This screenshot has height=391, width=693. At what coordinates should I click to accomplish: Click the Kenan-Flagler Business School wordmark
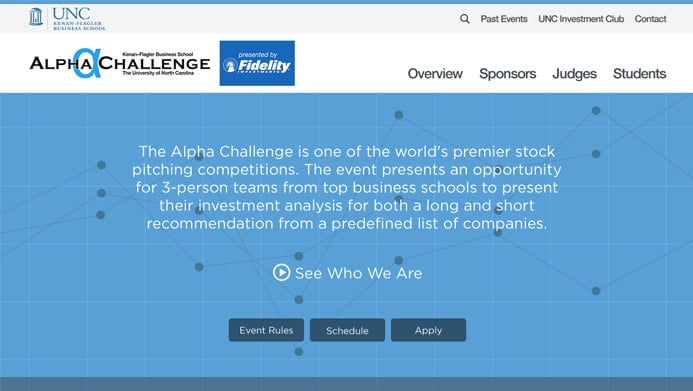tap(79, 25)
